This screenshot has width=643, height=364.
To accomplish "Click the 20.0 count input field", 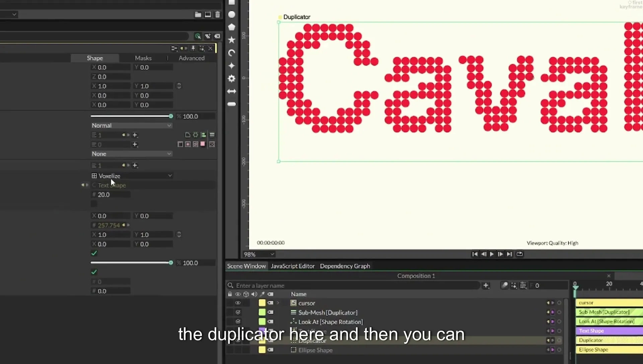I will point(111,195).
